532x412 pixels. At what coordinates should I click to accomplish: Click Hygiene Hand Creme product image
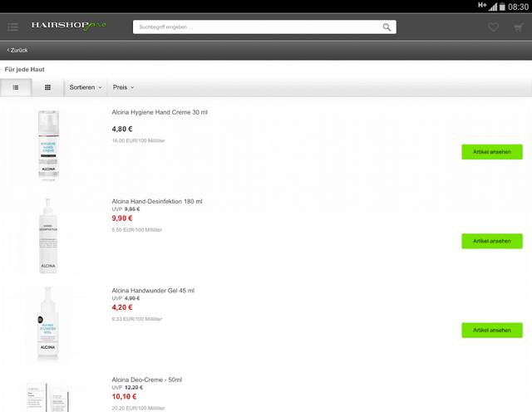pyautogui.click(x=48, y=145)
